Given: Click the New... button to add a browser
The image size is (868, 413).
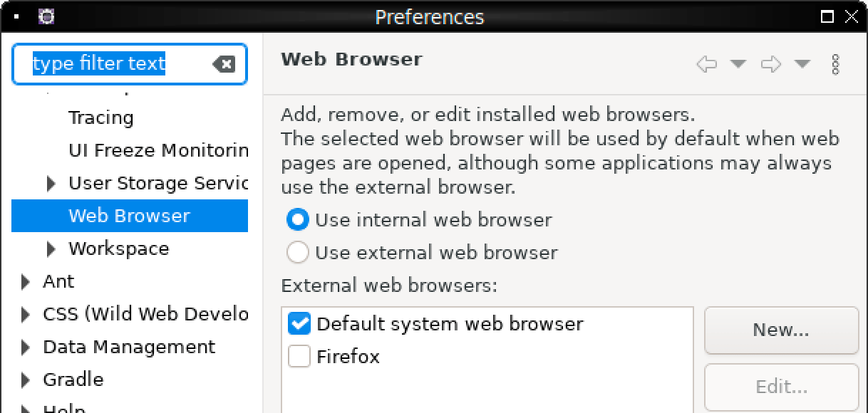Looking at the screenshot, I should coord(781,330).
